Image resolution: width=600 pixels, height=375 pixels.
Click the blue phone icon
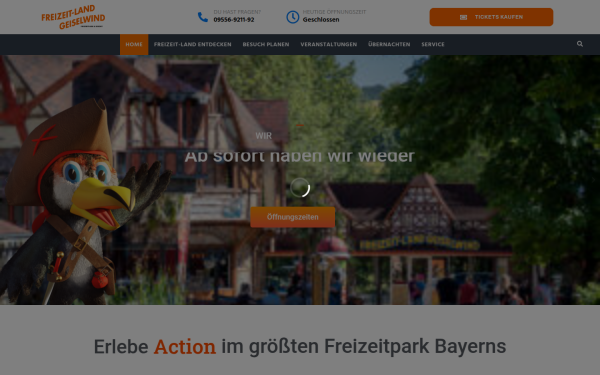tap(202, 17)
